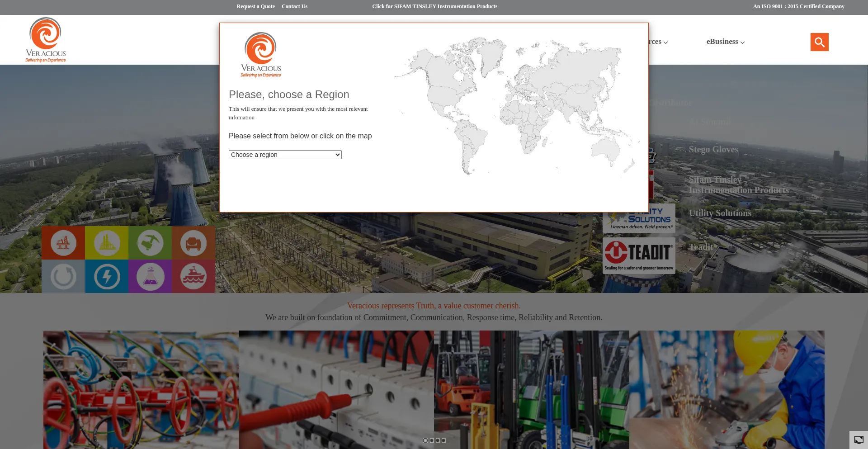
Task: Open Utility Solutions text link
Action: pos(720,213)
